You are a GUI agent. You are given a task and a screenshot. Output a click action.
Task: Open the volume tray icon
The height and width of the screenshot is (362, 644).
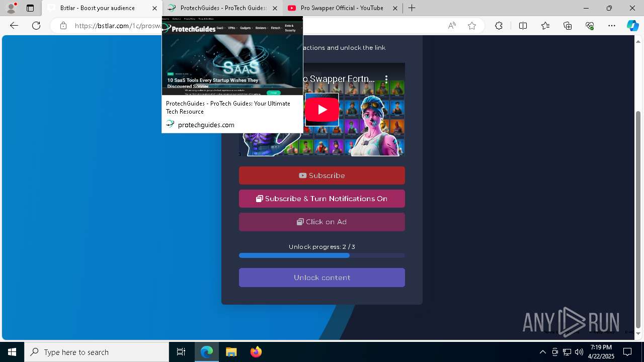tap(579, 352)
